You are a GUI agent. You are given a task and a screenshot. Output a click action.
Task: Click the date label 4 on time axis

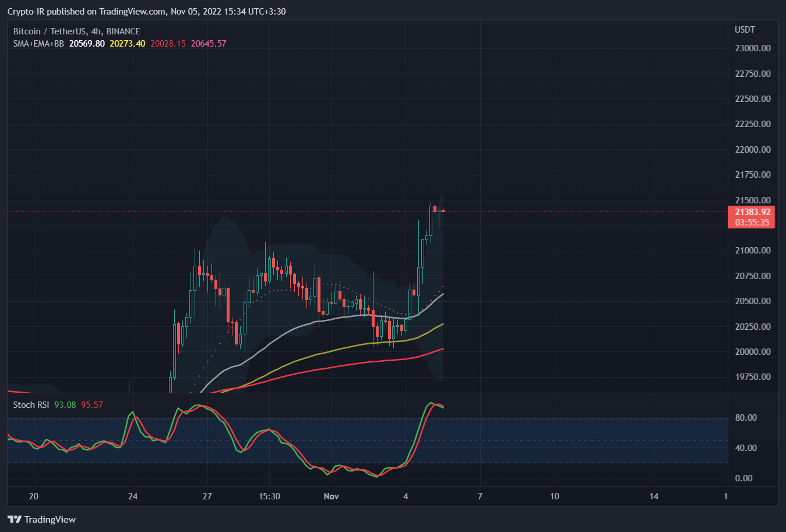pyautogui.click(x=406, y=496)
